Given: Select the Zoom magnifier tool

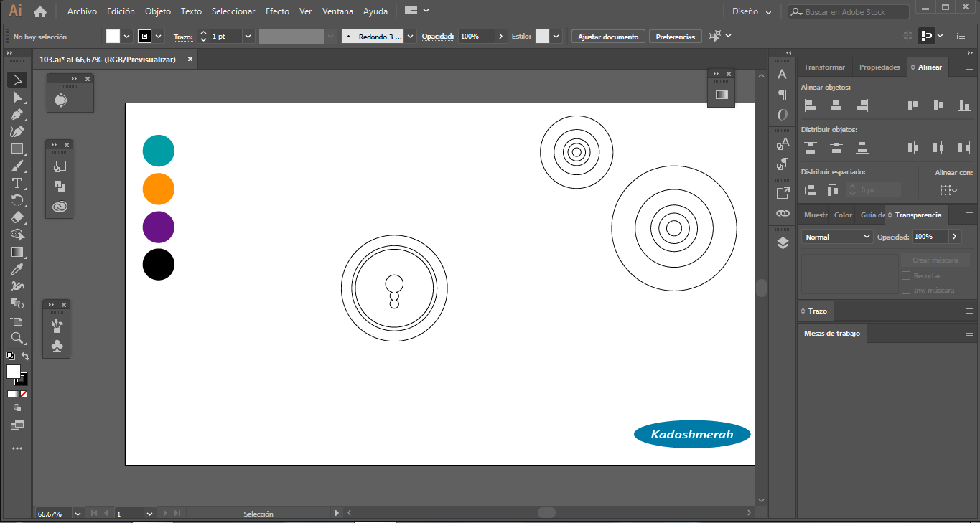Looking at the screenshot, I should (x=17, y=338).
